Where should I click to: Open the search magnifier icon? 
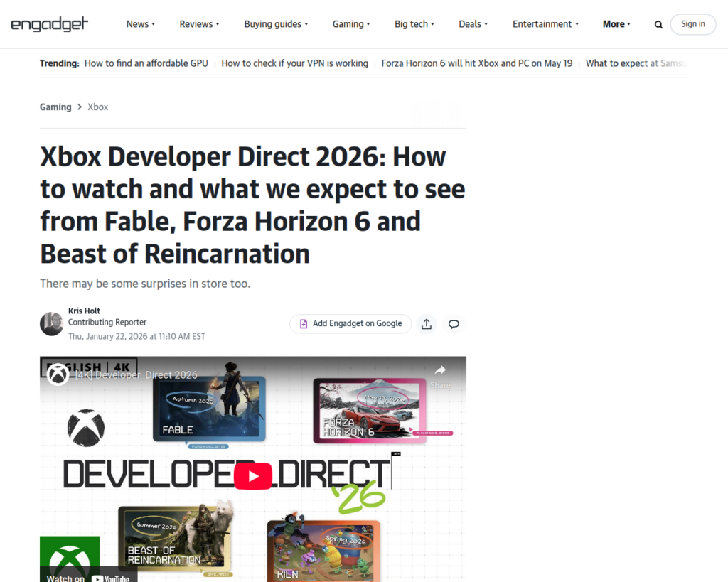tap(658, 24)
